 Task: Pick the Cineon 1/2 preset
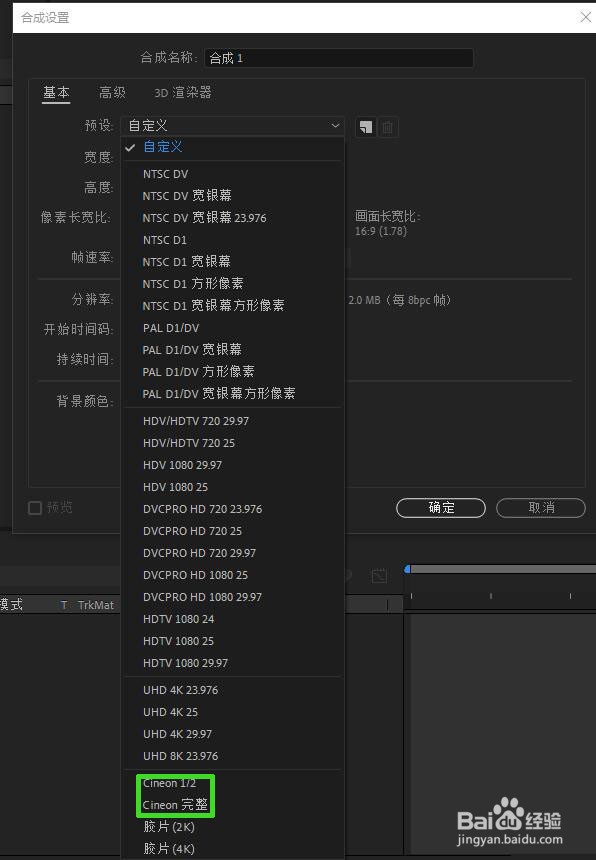click(x=233, y=783)
